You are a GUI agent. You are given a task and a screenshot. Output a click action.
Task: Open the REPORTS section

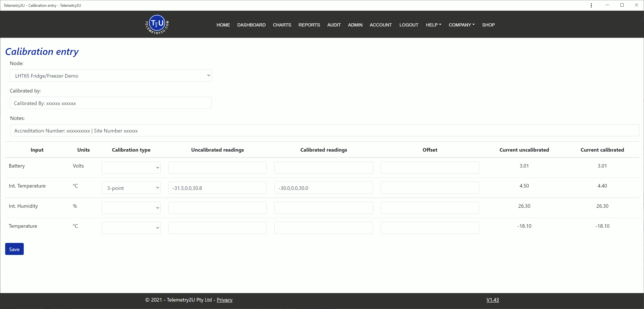(x=309, y=25)
